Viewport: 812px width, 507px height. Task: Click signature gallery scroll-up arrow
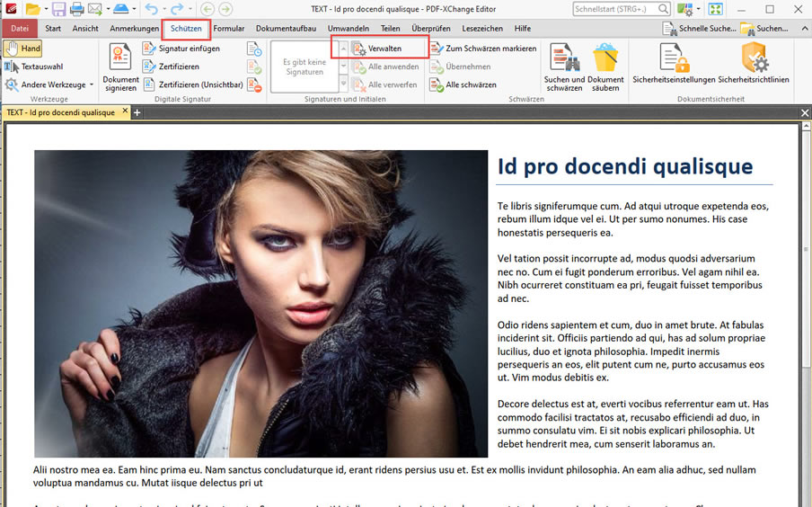(343, 49)
